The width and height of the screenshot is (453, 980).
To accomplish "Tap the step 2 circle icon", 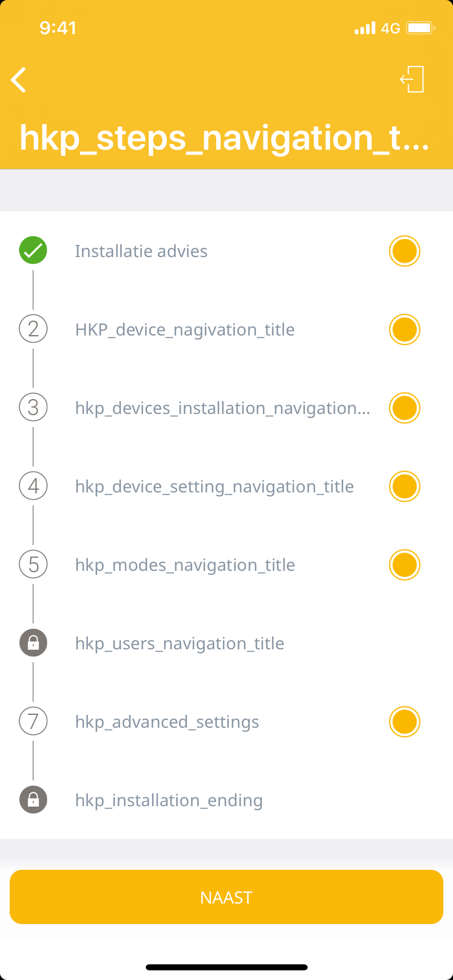I will 33,329.
